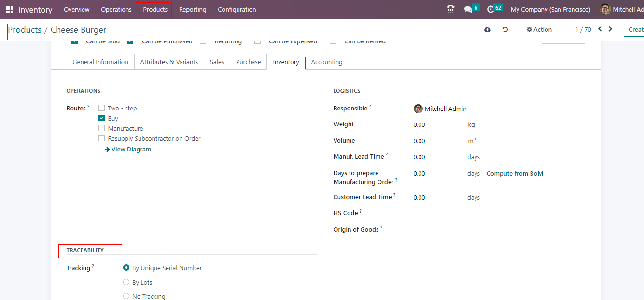Click the Weight input field

(x=434, y=125)
